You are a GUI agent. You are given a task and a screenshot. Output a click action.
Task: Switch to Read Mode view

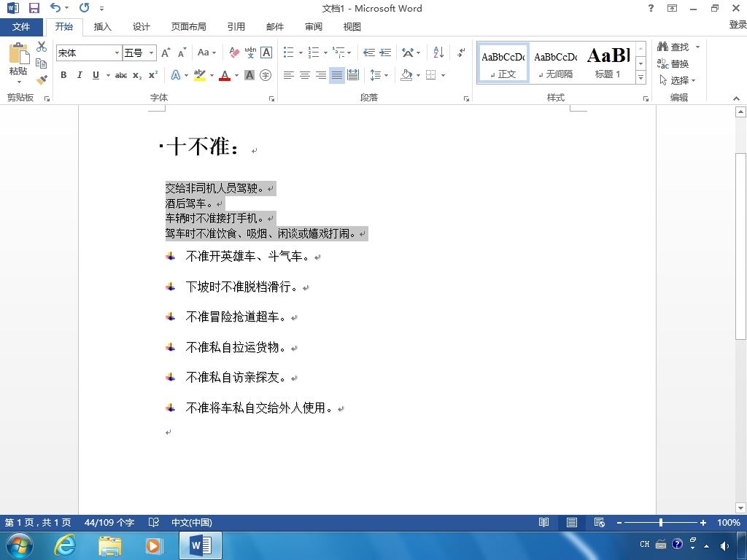click(543, 522)
